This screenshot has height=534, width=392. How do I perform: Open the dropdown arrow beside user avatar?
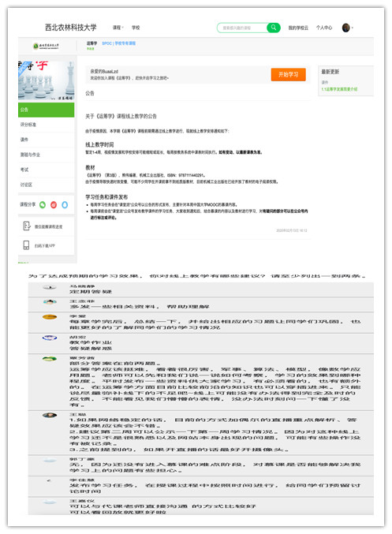tap(352, 28)
